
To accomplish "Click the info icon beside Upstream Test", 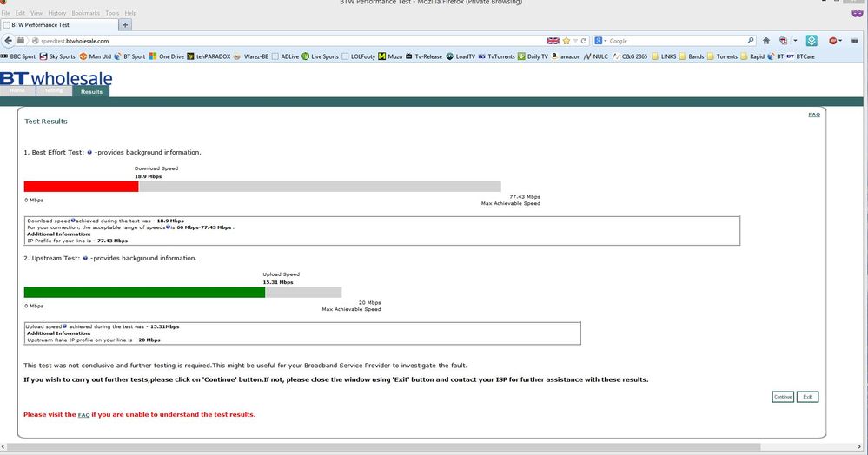I will (84, 258).
